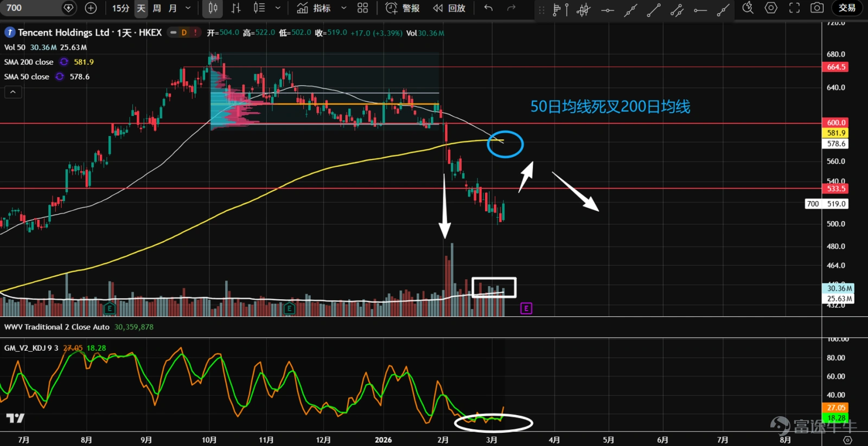Image resolution: width=868 pixels, height=446 pixels.
Task: Open time axis settings gear
Action: 848,440
